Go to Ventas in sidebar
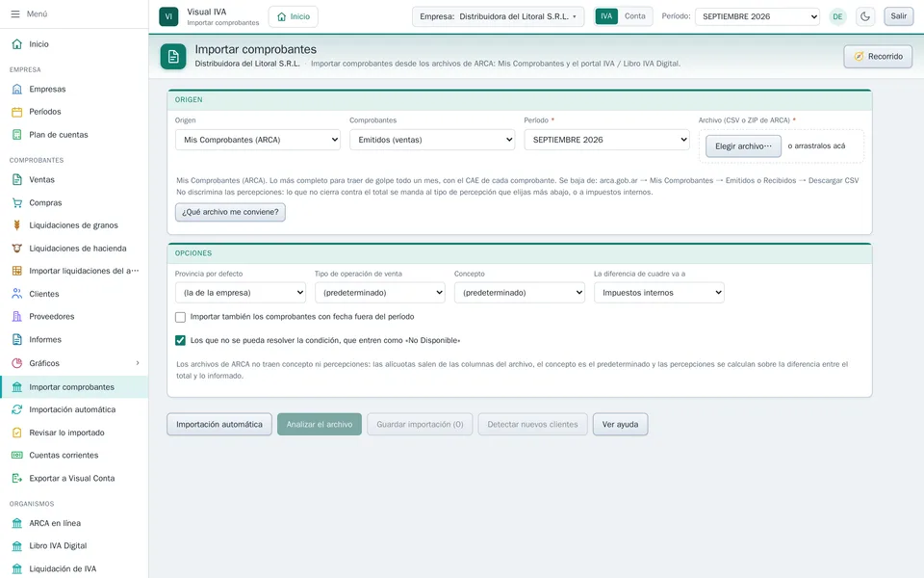 coord(74,180)
